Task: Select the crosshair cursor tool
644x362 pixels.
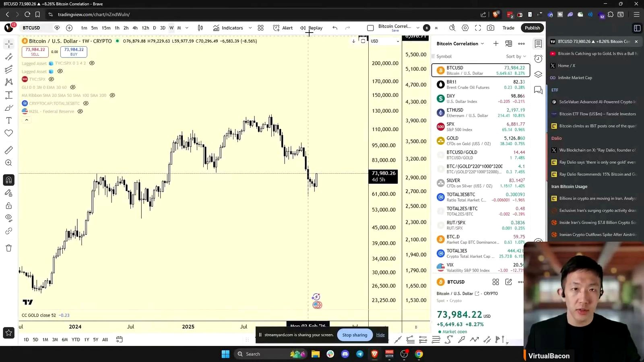Action: pyautogui.click(x=8, y=43)
